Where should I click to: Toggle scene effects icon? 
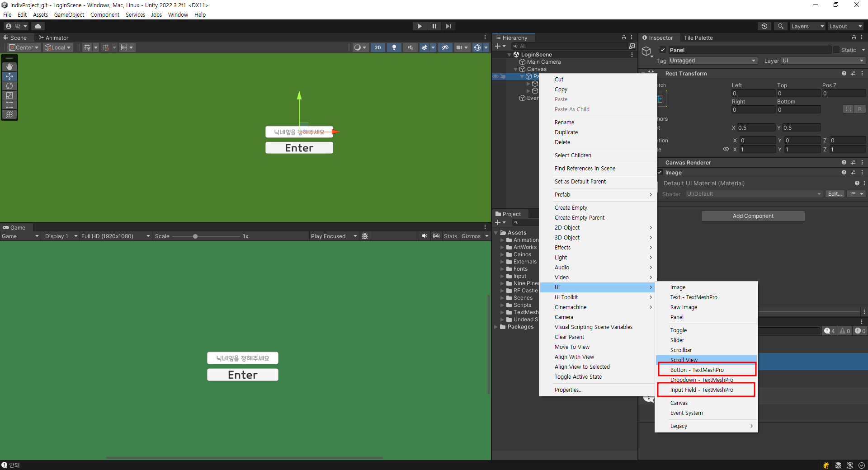click(425, 47)
